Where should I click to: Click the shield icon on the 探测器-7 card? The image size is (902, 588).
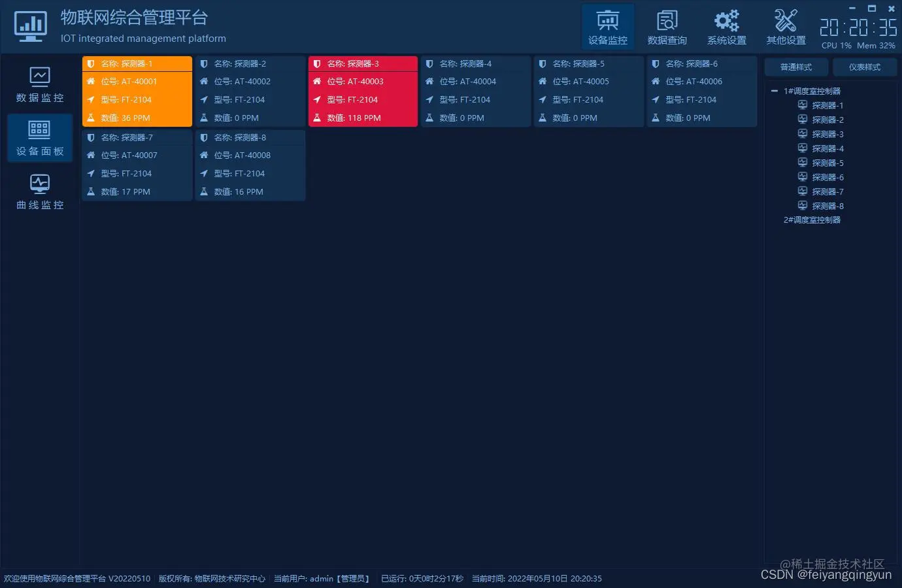91,138
